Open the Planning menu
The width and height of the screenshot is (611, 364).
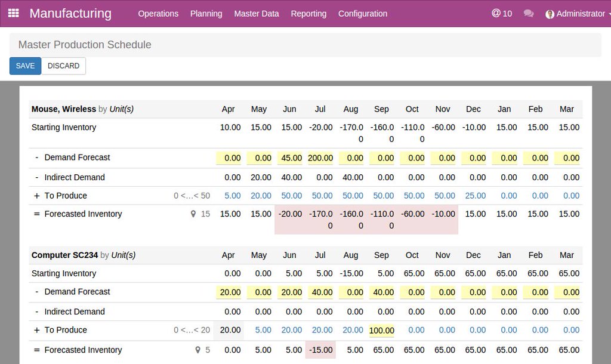pos(206,13)
